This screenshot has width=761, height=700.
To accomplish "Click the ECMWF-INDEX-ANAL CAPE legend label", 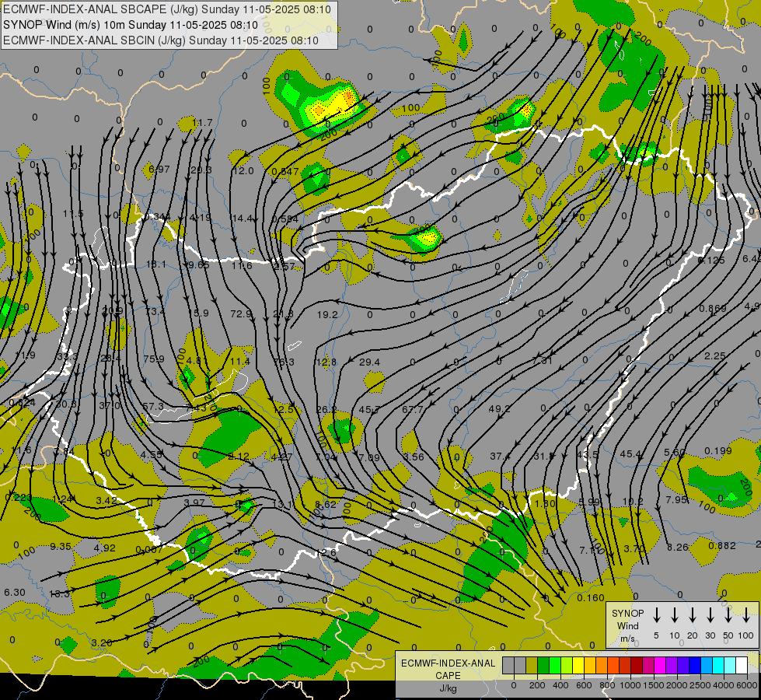I will [x=448, y=669].
